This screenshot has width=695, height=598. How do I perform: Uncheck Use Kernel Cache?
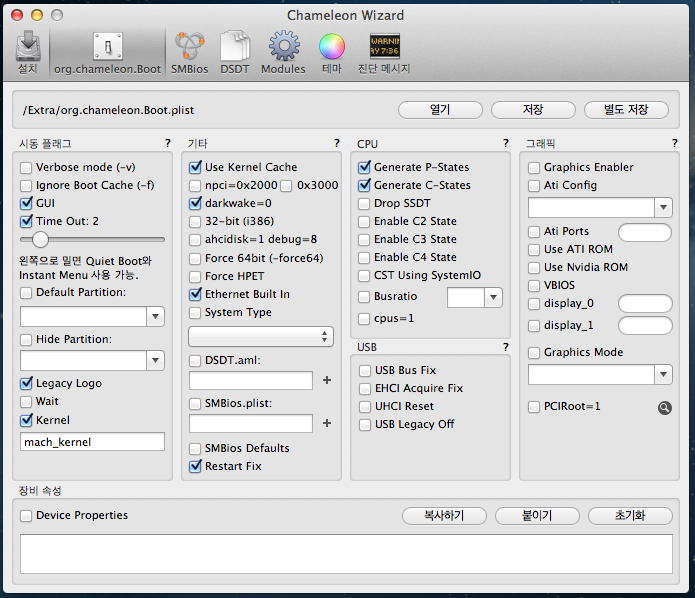click(x=195, y=168)
